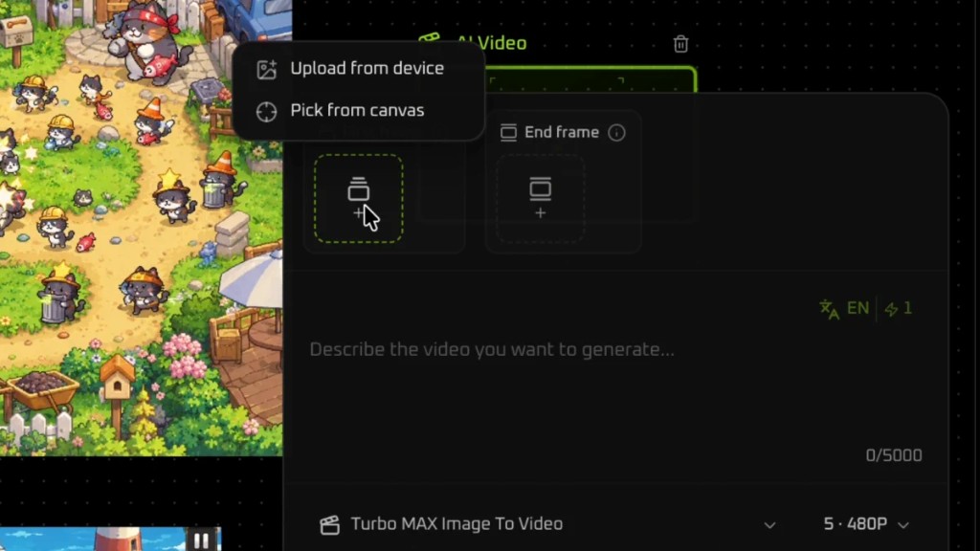Click the AI Video title label
This screenshot has width=980, height=551.
(x=491, y=43)
